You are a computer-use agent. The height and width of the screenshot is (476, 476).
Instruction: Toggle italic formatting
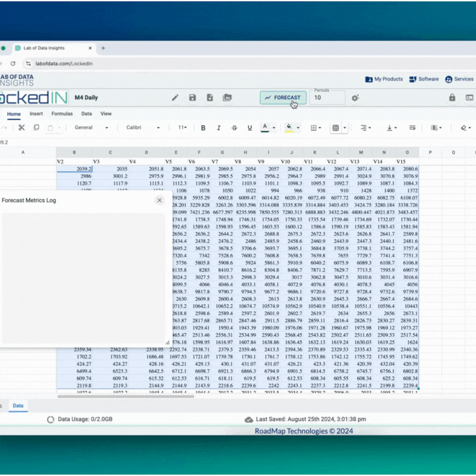pyautogui.click(x=219, y=128)
